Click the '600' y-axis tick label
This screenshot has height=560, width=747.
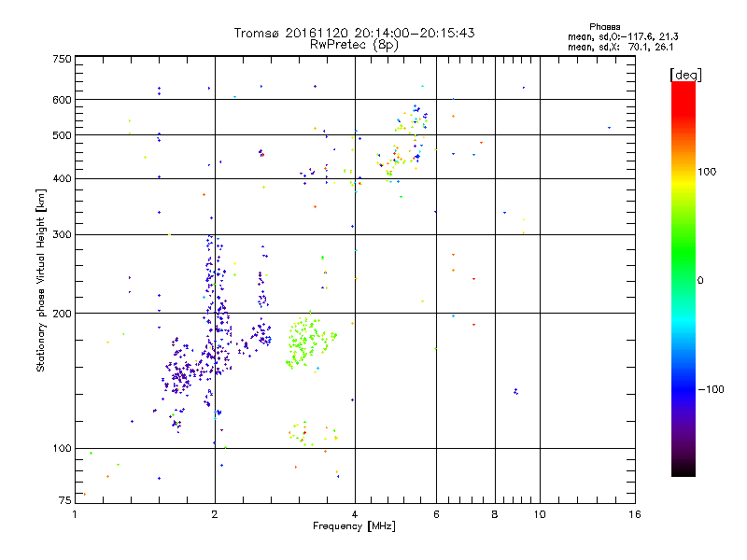[62, 100]
